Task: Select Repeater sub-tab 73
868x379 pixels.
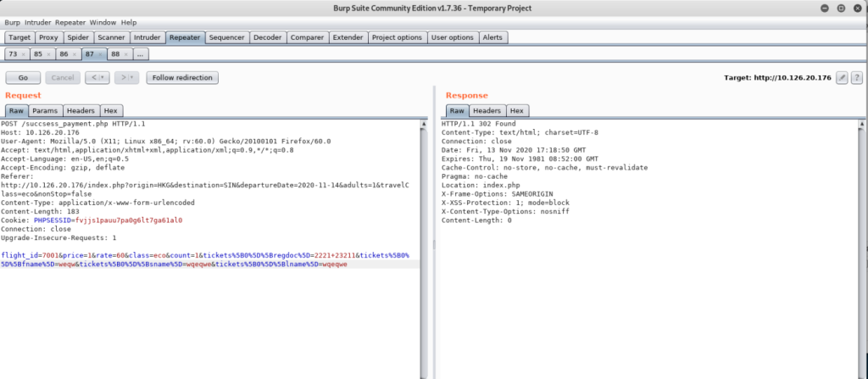Action: [14, 54]
